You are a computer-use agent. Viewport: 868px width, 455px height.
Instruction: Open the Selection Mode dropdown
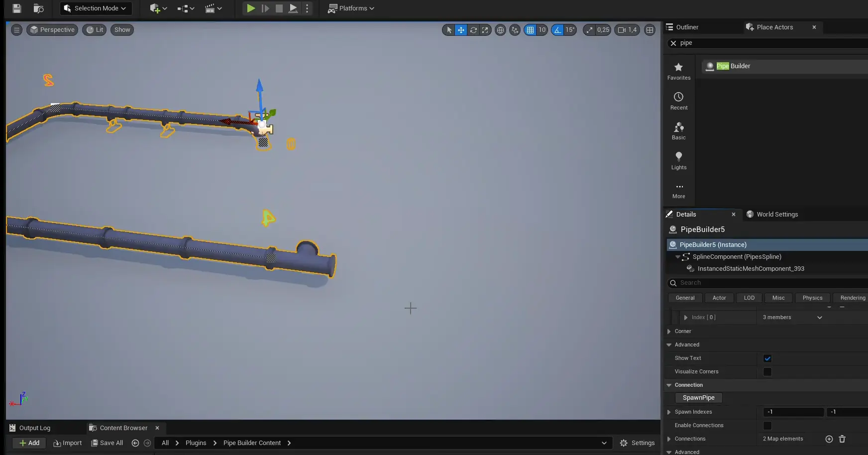[x=96, y=8]
